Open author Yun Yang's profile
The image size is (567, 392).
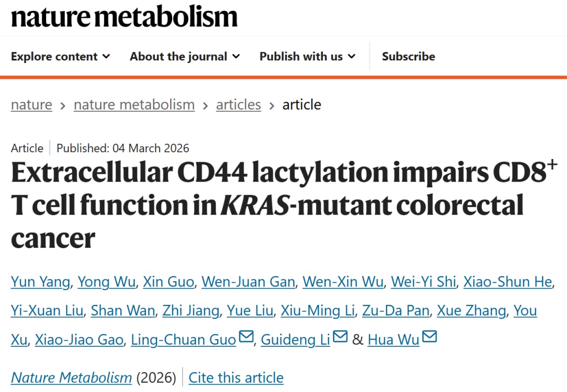click(40, 282)
